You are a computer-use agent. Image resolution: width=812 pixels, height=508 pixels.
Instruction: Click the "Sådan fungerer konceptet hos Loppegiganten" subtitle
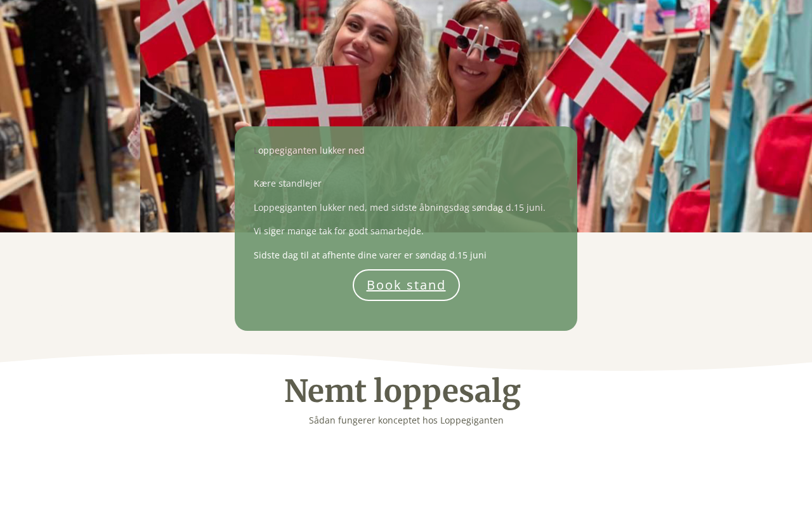pos(406,420)
